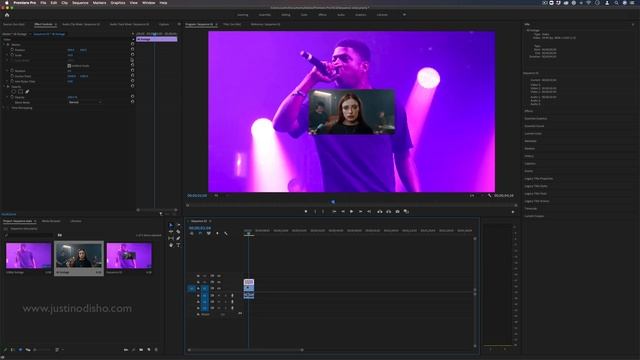Select the Razor tool
640x360 pixels.
tap(178, 231)
